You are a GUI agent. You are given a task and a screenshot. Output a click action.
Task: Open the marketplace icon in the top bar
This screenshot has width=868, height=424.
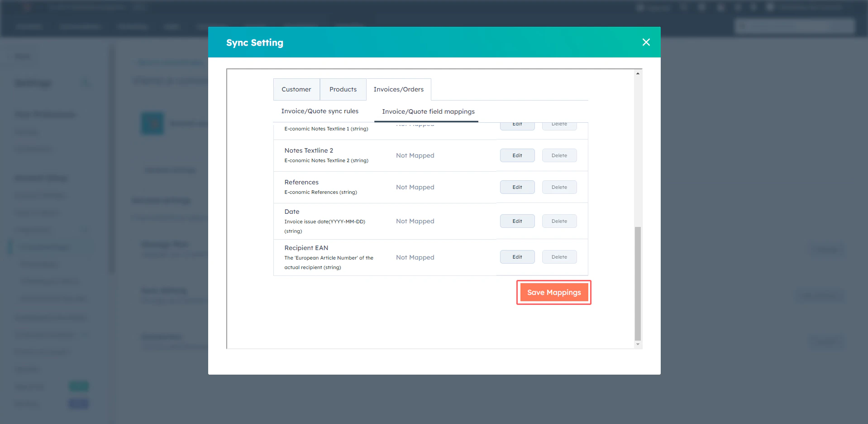pos(702,7)
